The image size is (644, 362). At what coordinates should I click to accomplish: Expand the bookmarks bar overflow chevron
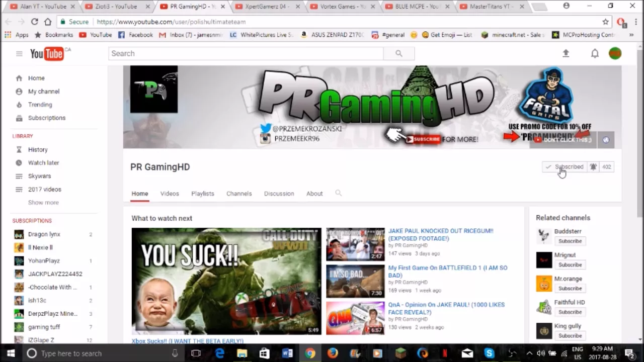631,35
